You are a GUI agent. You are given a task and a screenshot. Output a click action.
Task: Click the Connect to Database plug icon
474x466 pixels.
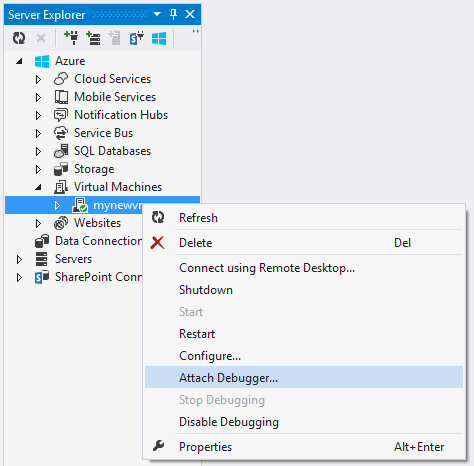(x=71, y=38)
